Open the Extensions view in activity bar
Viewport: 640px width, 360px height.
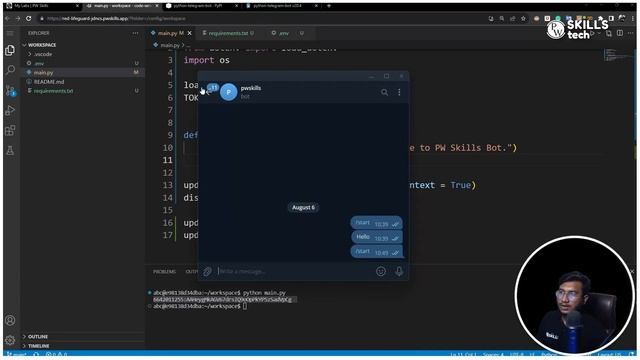10,131
